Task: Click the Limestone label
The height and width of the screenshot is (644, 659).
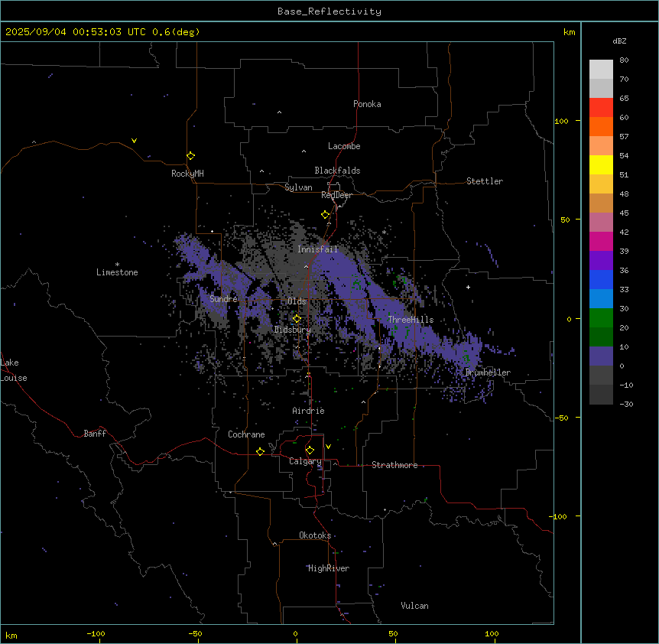Action: pos(117,272)
